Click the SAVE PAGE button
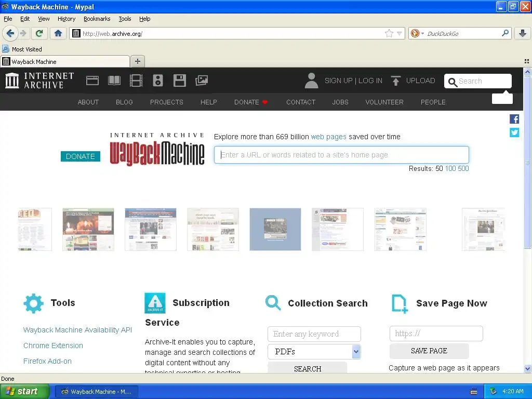532x399 pixels. [429, 351]
